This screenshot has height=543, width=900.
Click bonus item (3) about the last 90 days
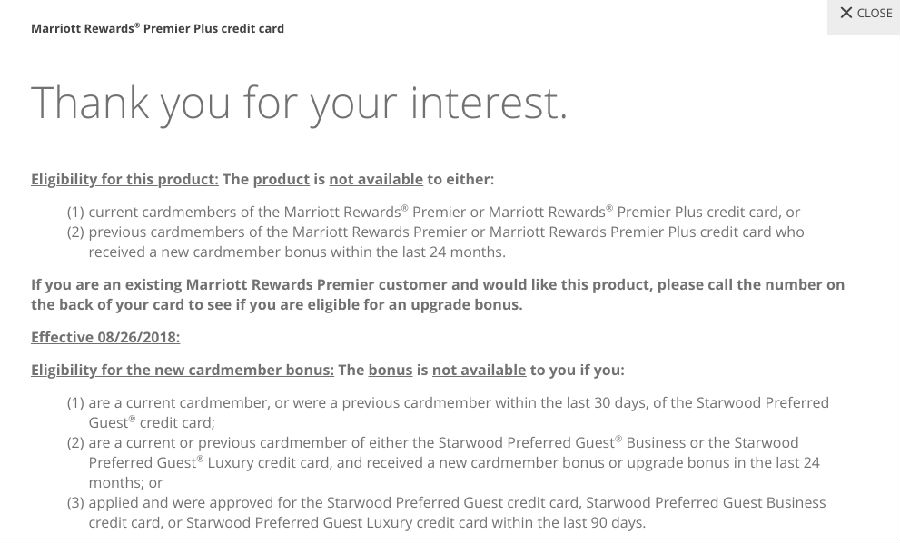click(x=447, y=513)
